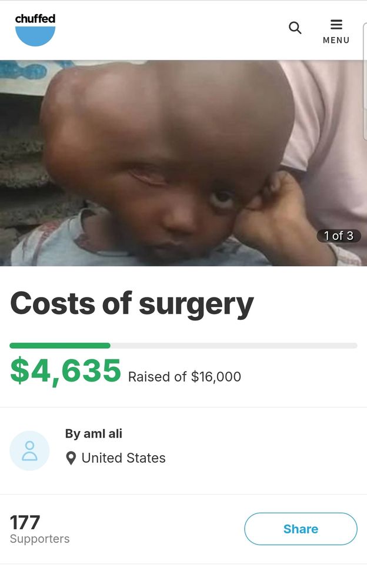Click the scrollbar at the right edge
Screen dimensions: 367x588
coord(365,81)
